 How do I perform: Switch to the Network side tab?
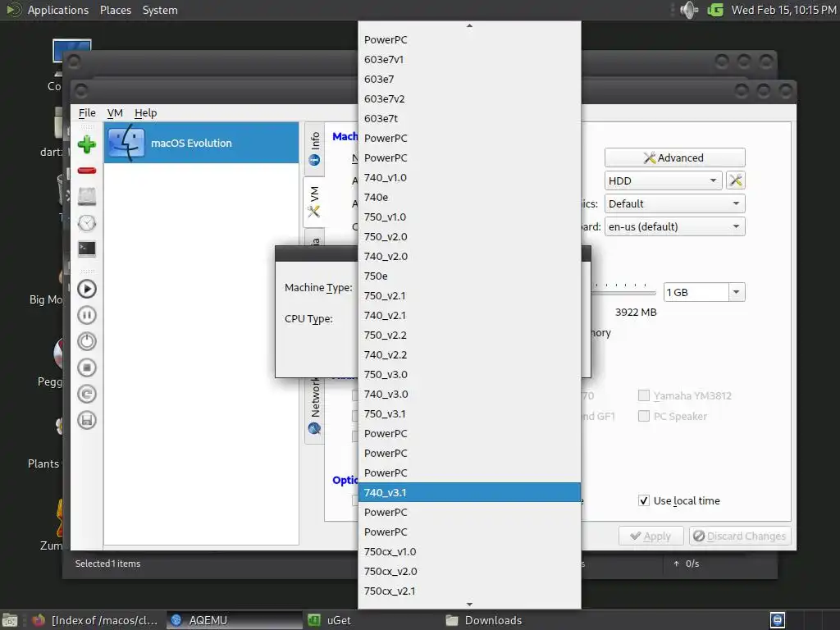click(314, 405)
